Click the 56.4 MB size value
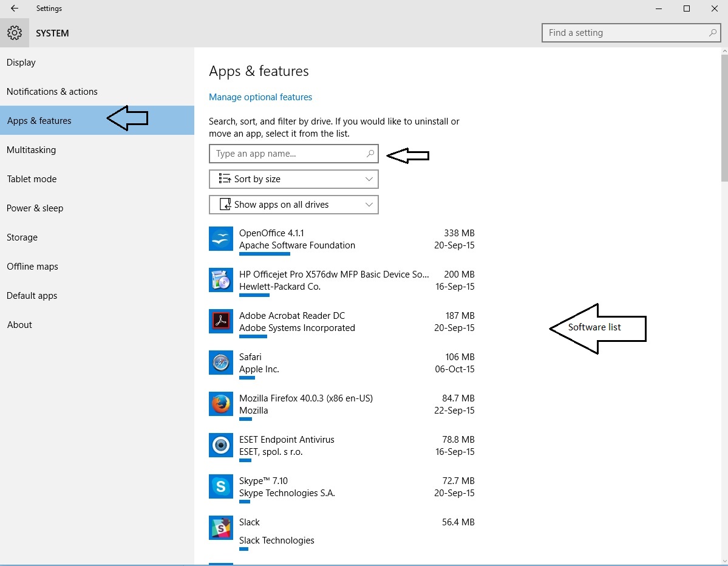The width and height of the screenshot is (728, 566). (458, 522)
